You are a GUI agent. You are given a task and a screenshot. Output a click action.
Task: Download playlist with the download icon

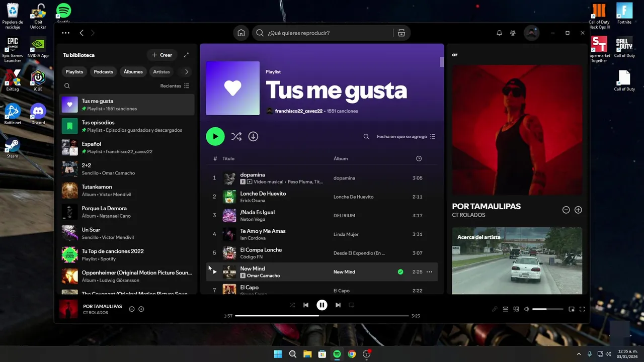[x=253, y=136]
